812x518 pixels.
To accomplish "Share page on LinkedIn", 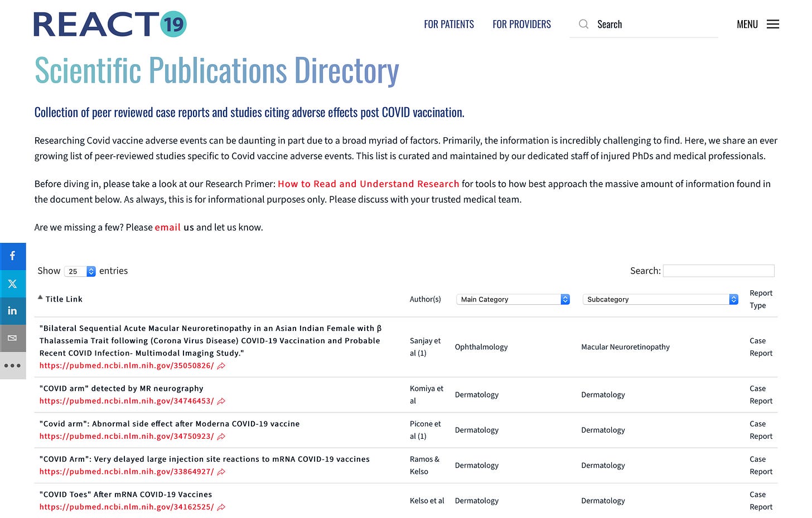I will click(x=13, y=311).
